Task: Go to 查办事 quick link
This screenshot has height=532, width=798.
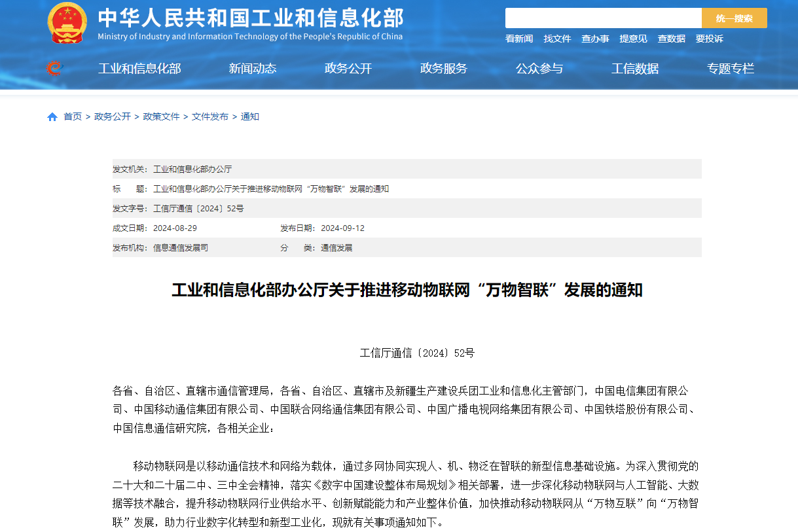Action: (595, 39)
